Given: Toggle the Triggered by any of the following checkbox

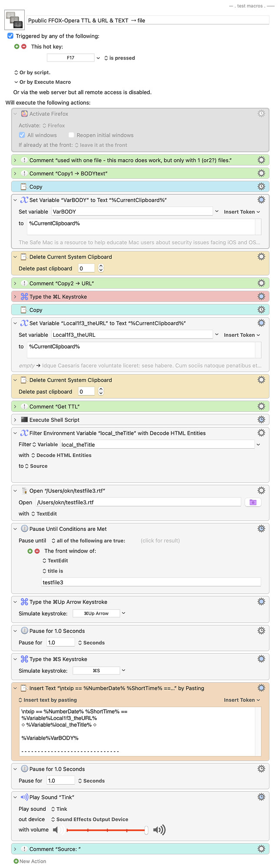Looking at the screenshot, I should [10, 36].
